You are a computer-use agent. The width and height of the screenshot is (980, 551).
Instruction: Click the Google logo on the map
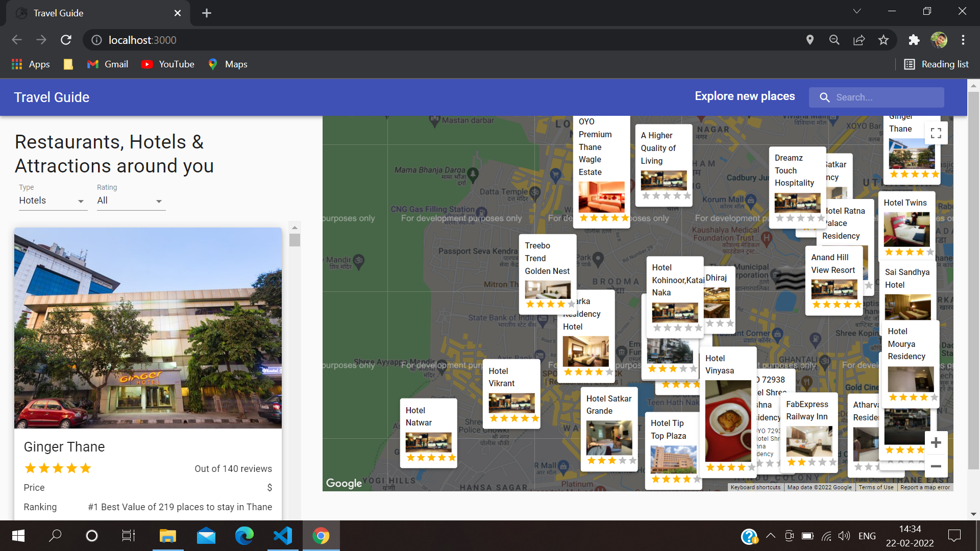[344, 483]
